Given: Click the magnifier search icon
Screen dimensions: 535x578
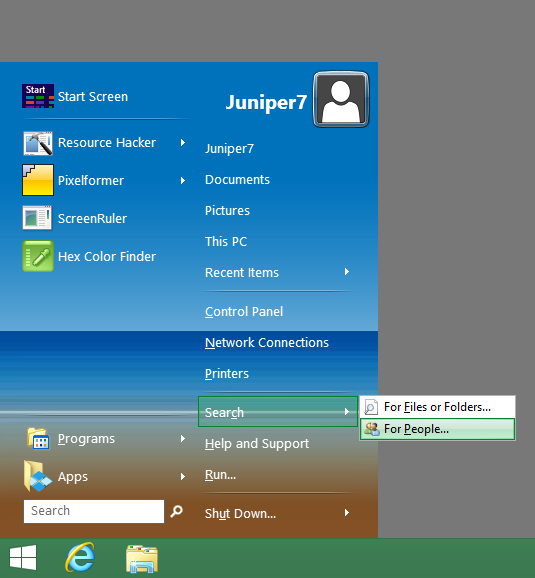Looking at the screenshot, I should point(177,511).
